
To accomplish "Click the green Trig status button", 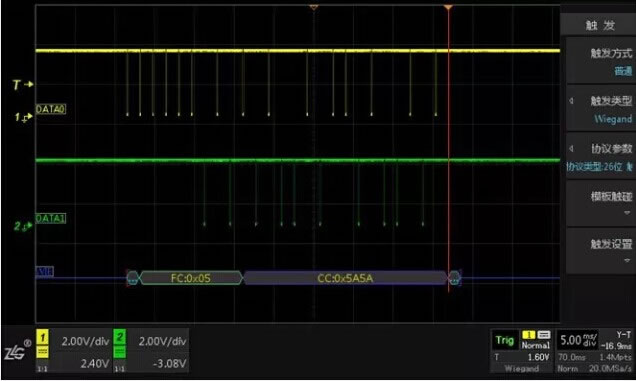I will click(x=504, y=340).
